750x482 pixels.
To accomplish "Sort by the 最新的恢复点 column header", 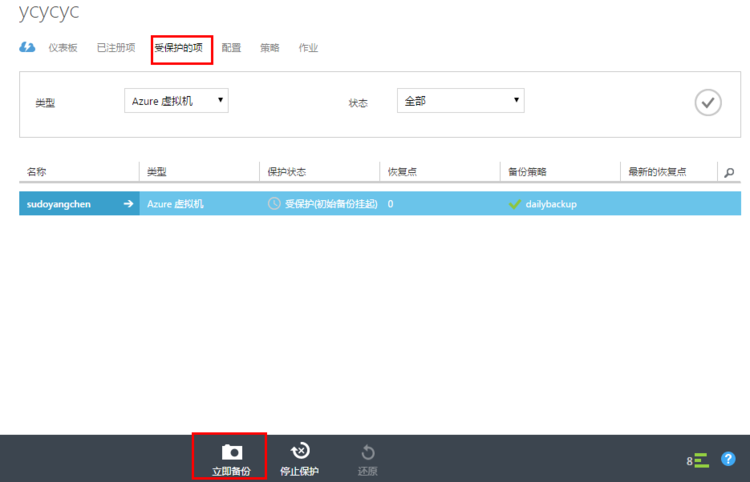I will click(657, 172).
